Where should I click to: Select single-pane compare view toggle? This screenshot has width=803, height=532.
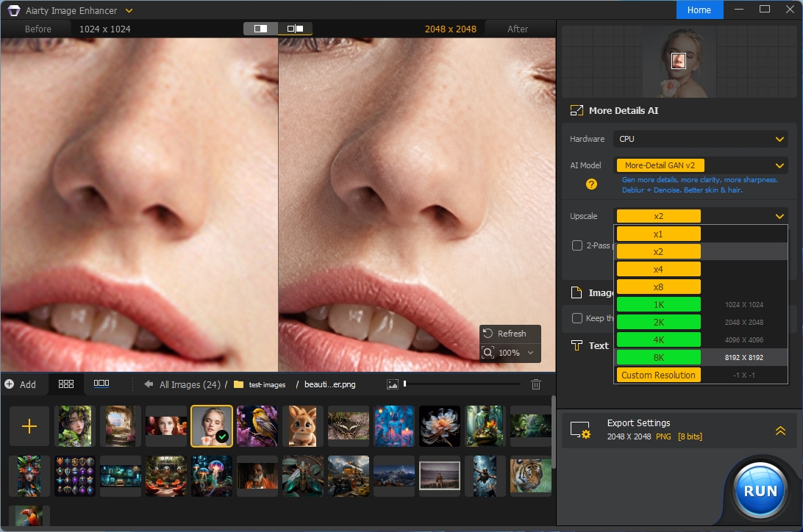(x=260, y=29)
